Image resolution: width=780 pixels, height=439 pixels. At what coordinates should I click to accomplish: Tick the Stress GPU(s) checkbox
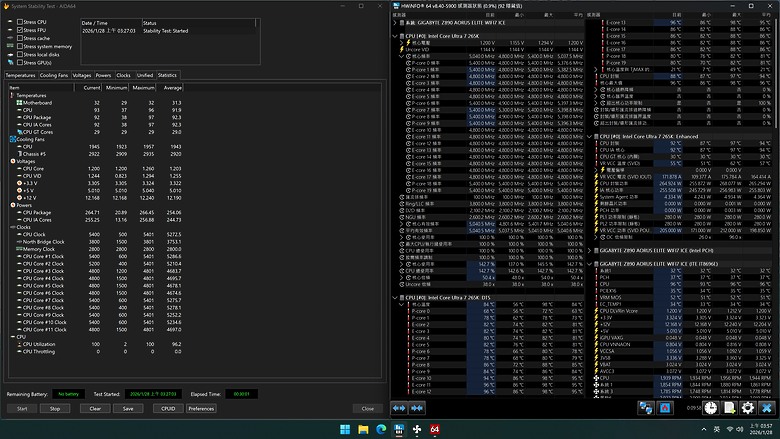[20, 63]
